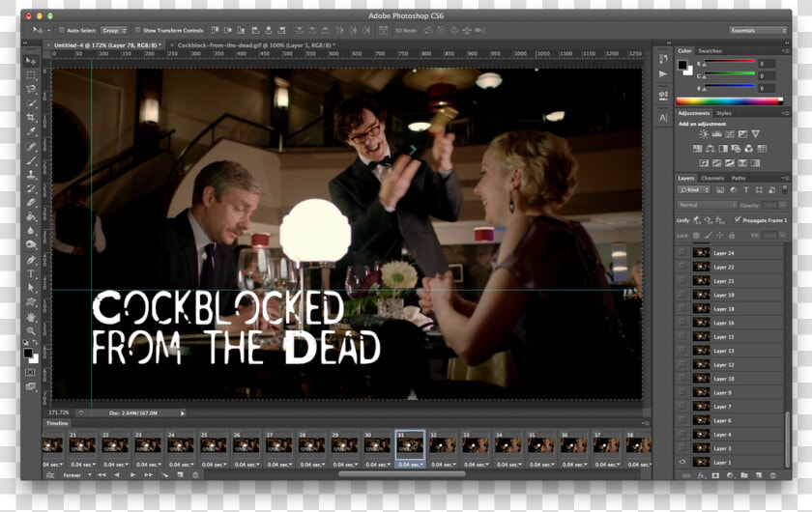Add a Black & White adjustment
Image resolution: width=812 pixels, height=512 pixels.
723,149
